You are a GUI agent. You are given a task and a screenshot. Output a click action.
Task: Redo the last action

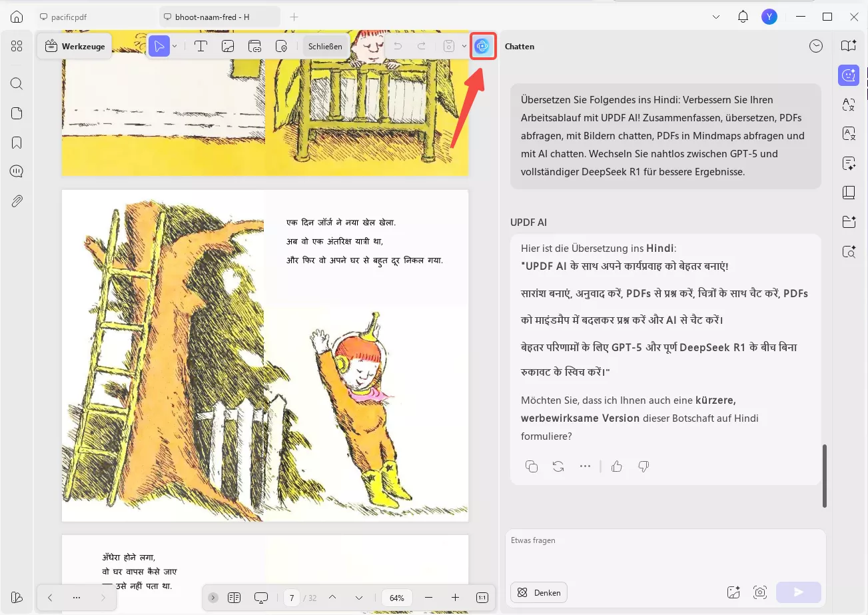tap(422, 46)
